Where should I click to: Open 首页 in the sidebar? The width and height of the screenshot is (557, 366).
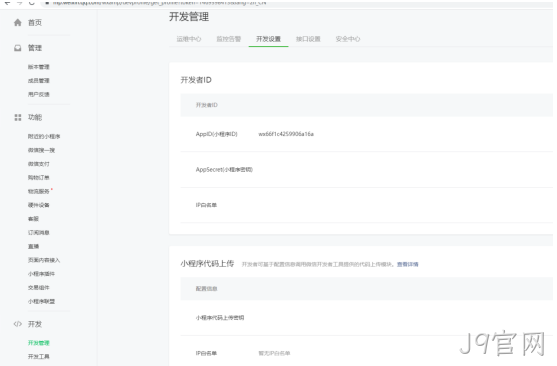coord(35,23)
